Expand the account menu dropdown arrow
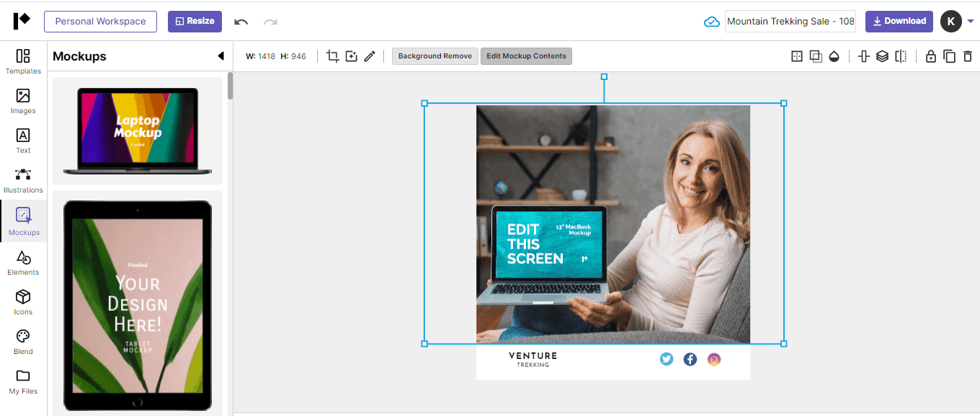The height and width of the screenshot is (416, 980). click(971, 21)
